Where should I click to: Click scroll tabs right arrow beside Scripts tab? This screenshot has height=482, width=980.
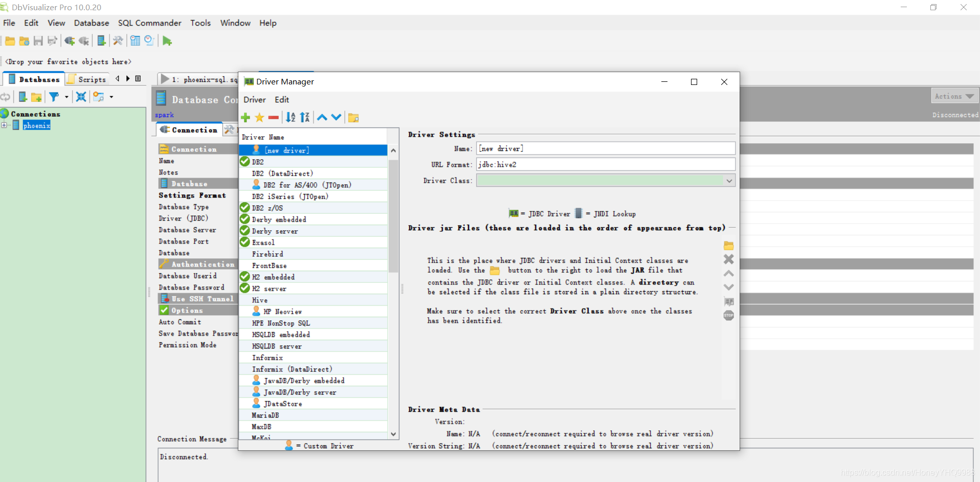128,79
